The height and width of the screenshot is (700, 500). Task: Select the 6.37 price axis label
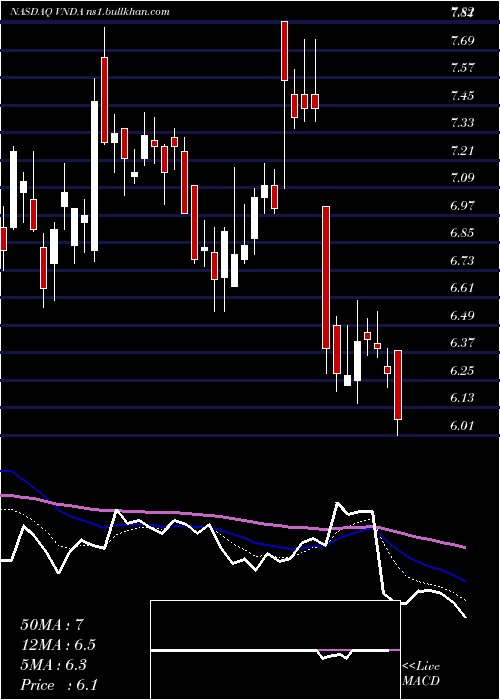462,343
